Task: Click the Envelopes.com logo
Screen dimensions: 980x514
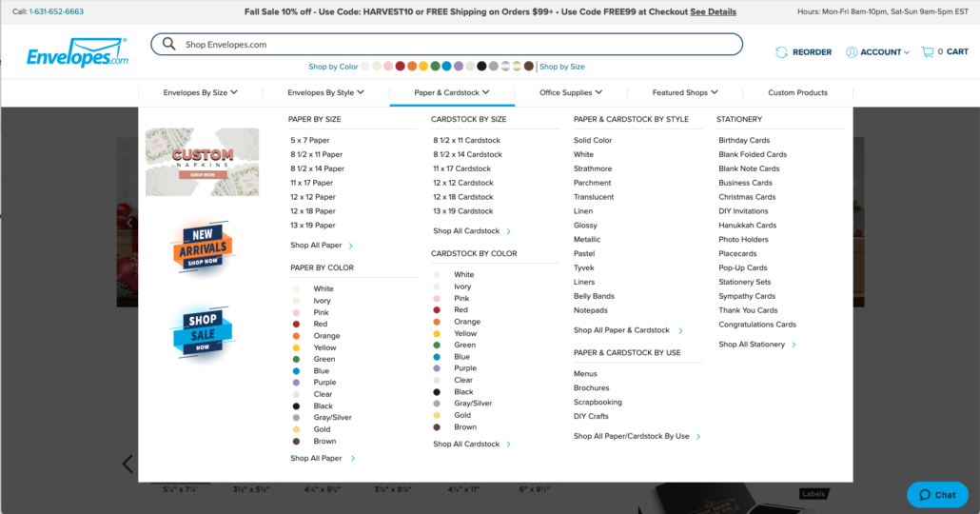Action: pos(77,53)
